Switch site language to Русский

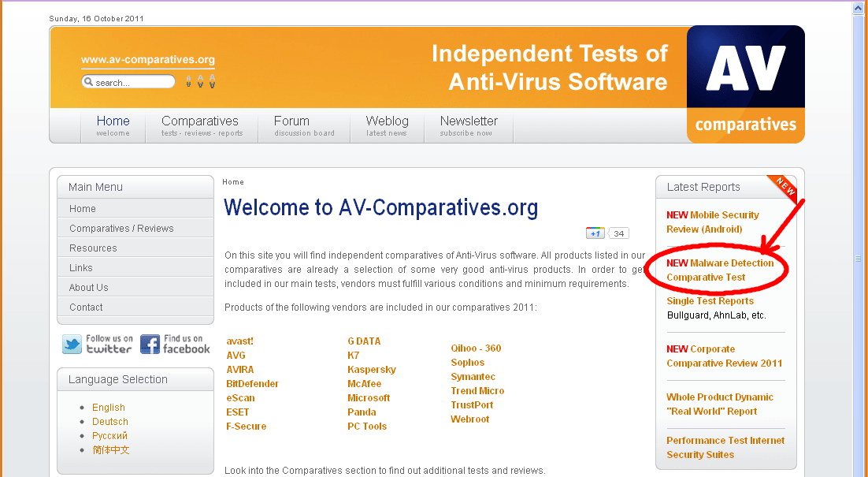(x=109, y=436)
